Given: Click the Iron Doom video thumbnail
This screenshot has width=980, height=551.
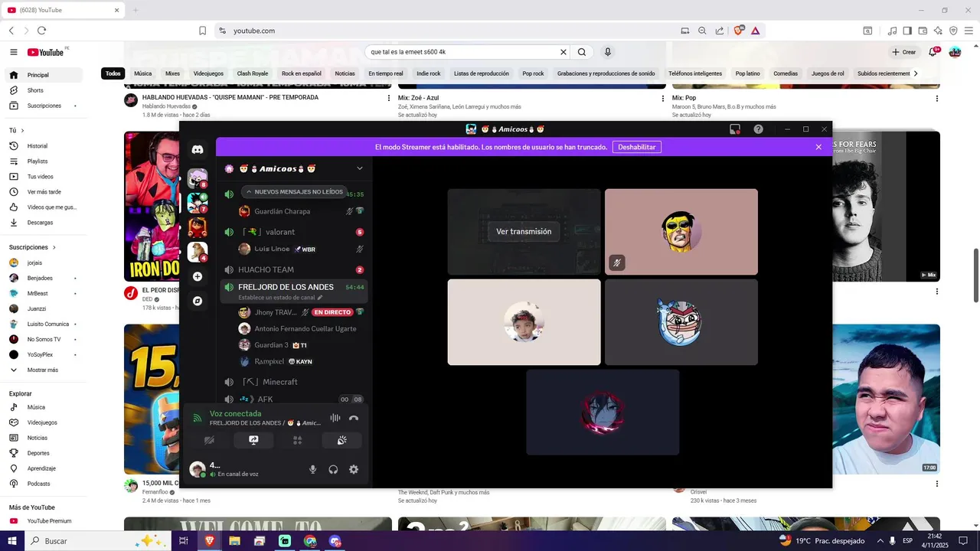Looking at the screenshot, I should pos(152,207).
